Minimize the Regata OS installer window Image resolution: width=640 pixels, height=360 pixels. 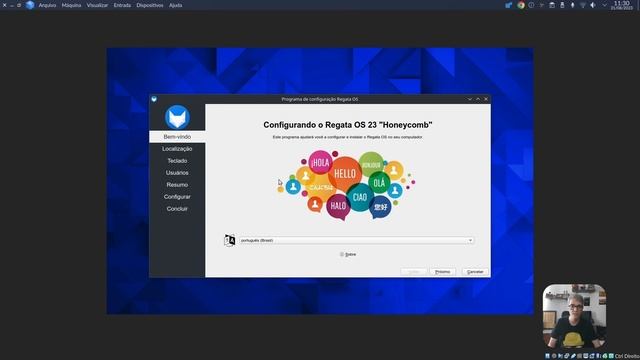[470, 99]
